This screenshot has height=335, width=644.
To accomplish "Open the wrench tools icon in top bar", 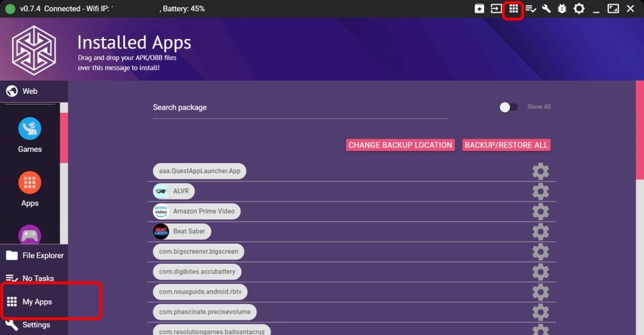I will [x=546, y=9].
